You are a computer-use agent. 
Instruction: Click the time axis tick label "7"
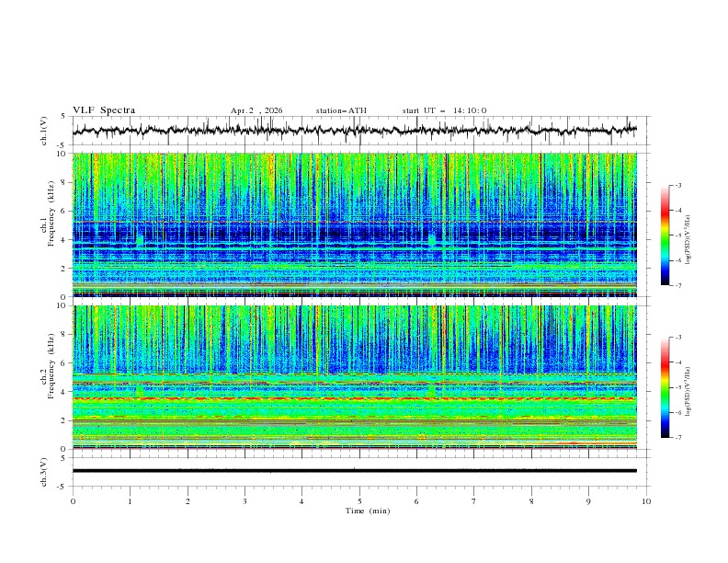pyautogui.click(x=474, y=501)
